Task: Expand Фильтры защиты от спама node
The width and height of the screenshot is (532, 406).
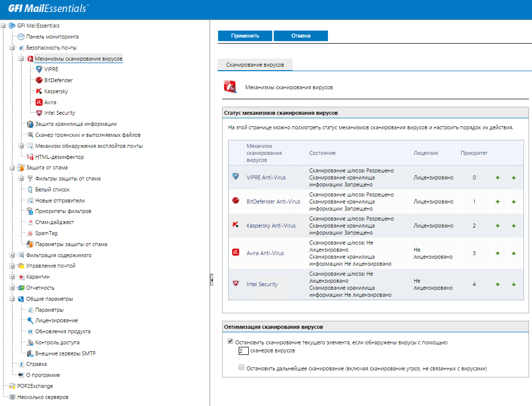Action: tap(21, 178)
